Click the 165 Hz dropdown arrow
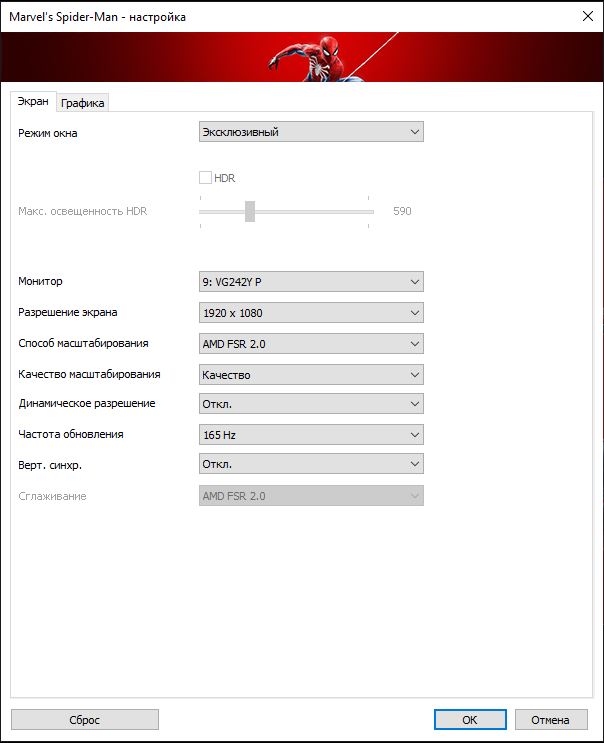 [414, 435]
